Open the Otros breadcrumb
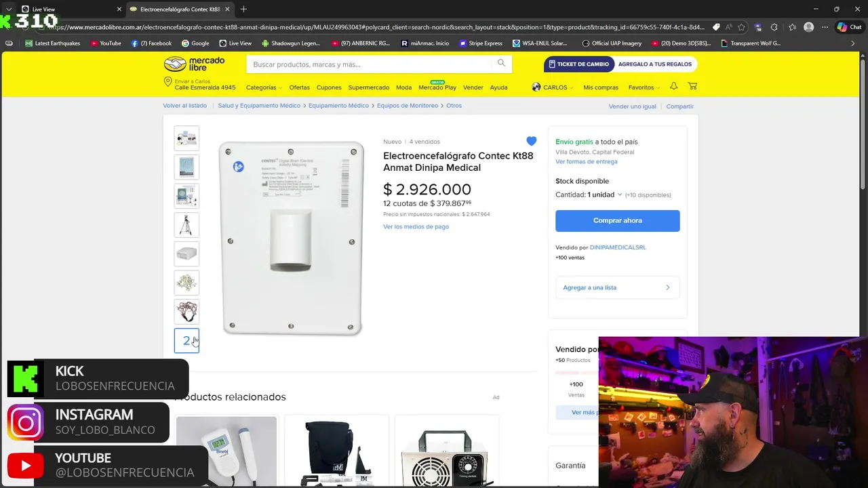 click(454, 106)
